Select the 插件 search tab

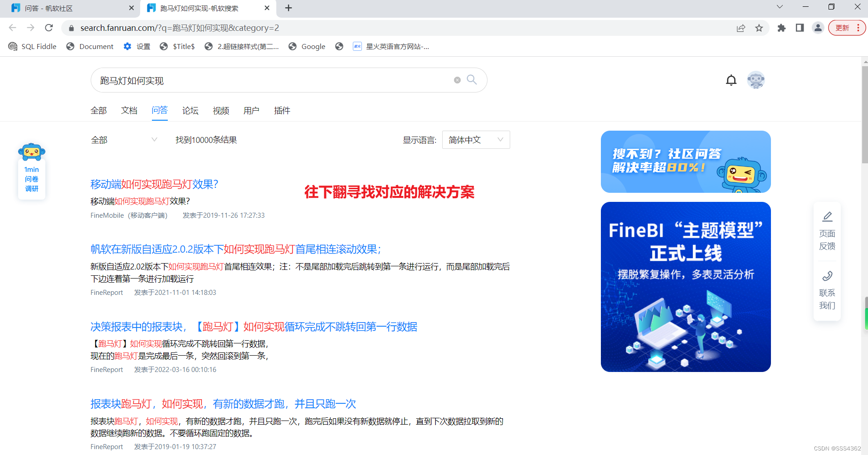pyautogui.click(x=282, y=111)
